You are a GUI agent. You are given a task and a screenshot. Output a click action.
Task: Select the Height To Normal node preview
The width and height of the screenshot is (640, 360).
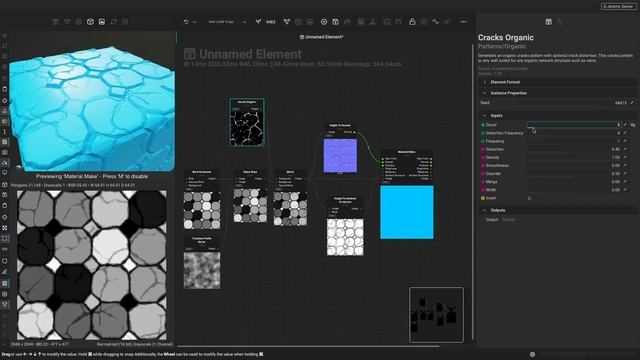pyautogui.click(x=340, y=156)
